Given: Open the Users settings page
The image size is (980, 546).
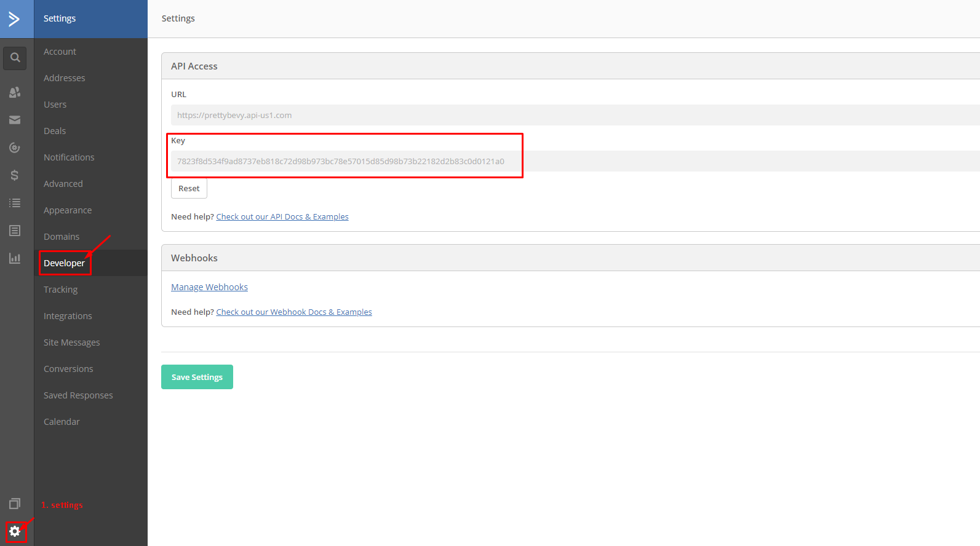Looking at the screenshot, I should (55, 105).
